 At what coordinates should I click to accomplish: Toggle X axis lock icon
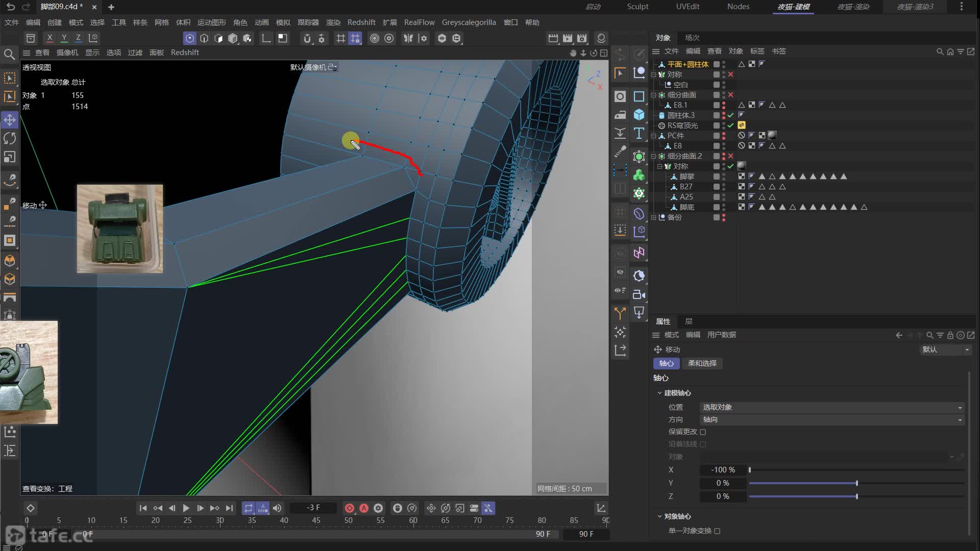click(50, 38)
